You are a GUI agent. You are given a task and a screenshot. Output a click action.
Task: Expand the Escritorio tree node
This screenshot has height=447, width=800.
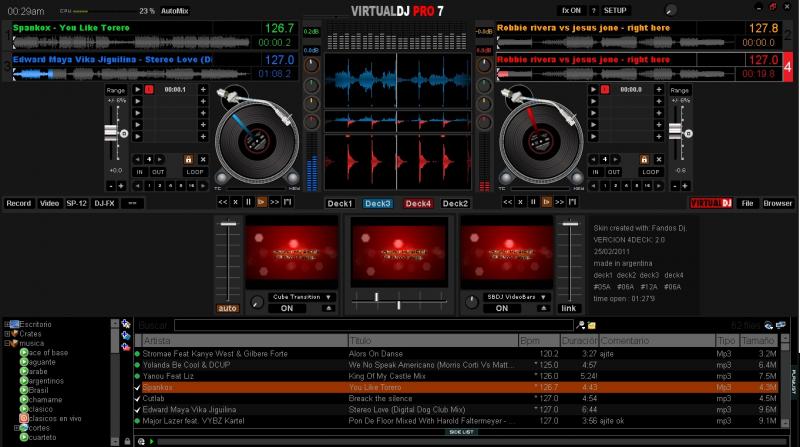(7, 325)
